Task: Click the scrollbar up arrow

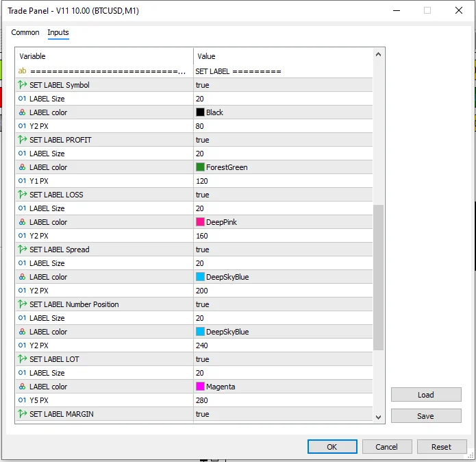Action: pos(378,55)
